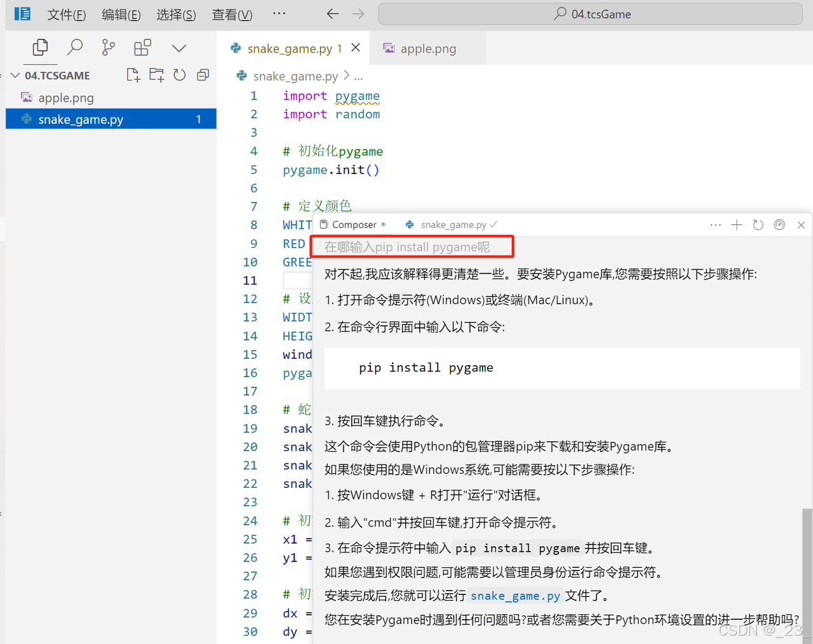
Task: Click the Composer reload history icon
Action: point(758,225)
